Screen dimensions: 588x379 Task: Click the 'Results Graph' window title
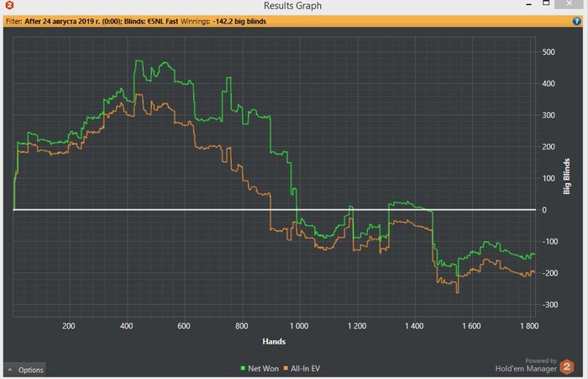pyautogui.click(x=292, y=6)
